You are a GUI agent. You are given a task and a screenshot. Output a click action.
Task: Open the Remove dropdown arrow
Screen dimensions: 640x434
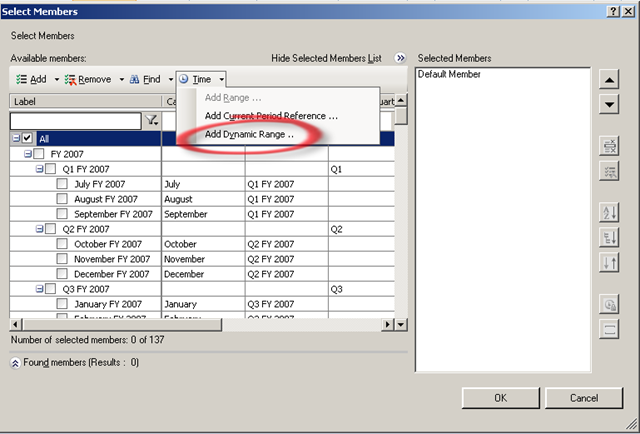122,79
